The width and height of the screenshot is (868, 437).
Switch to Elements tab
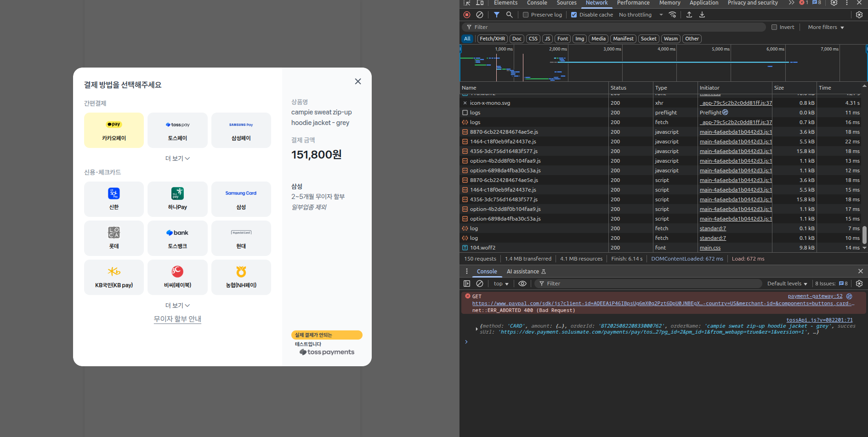[505, 3]
